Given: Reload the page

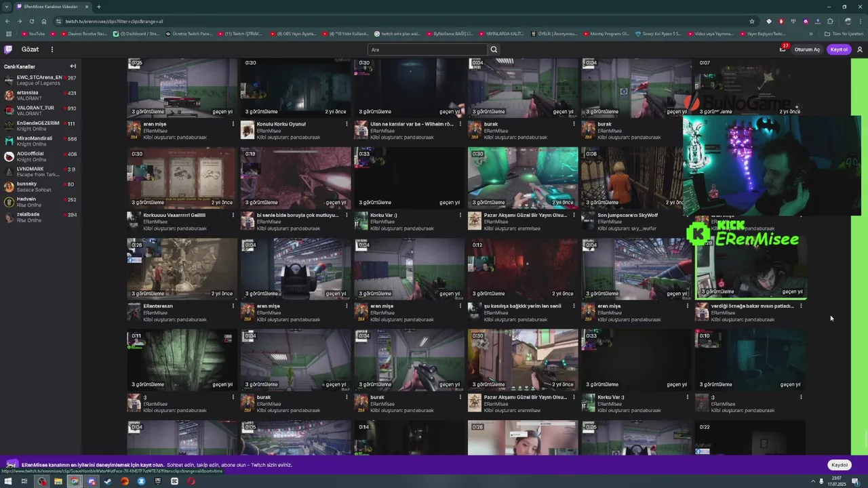Looking at the screenshot, I should (x=31, y=21).
